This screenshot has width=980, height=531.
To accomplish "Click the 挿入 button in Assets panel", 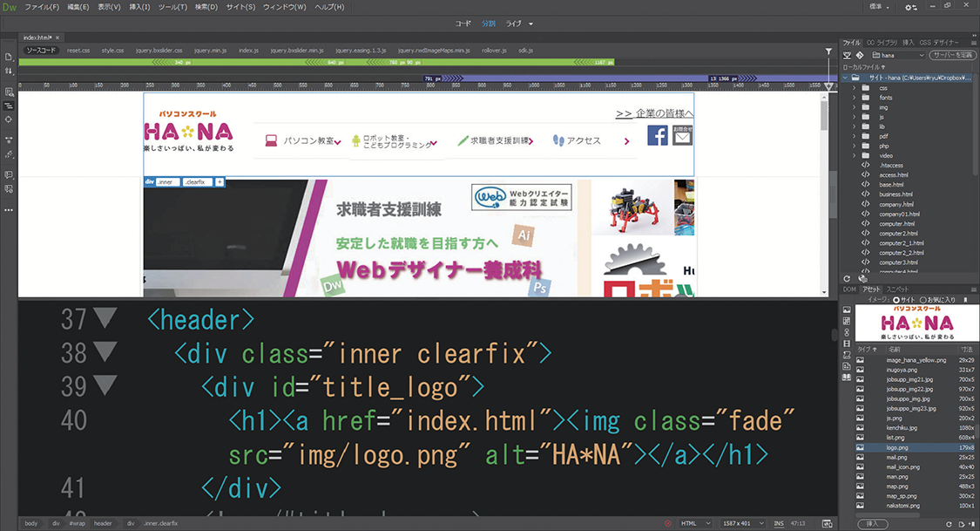I will [x=873, y=524].
